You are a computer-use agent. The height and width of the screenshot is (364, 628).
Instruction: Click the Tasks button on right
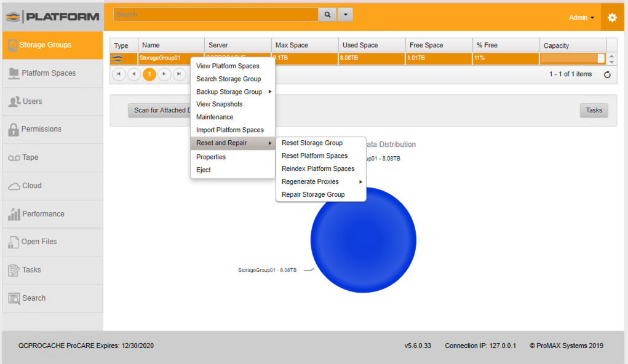click(x=594, y=111)
